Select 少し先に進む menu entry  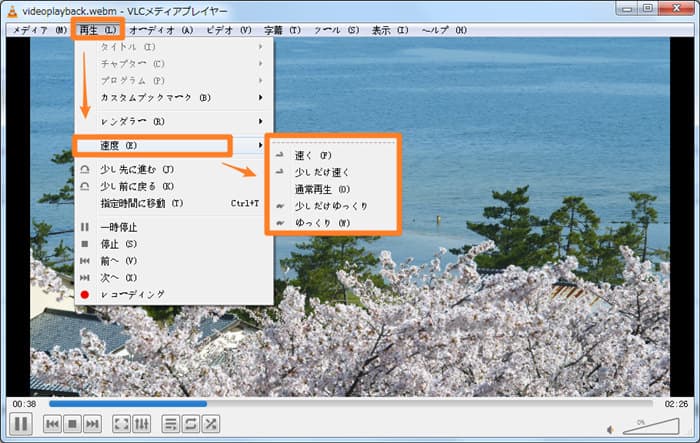point(174,169)
